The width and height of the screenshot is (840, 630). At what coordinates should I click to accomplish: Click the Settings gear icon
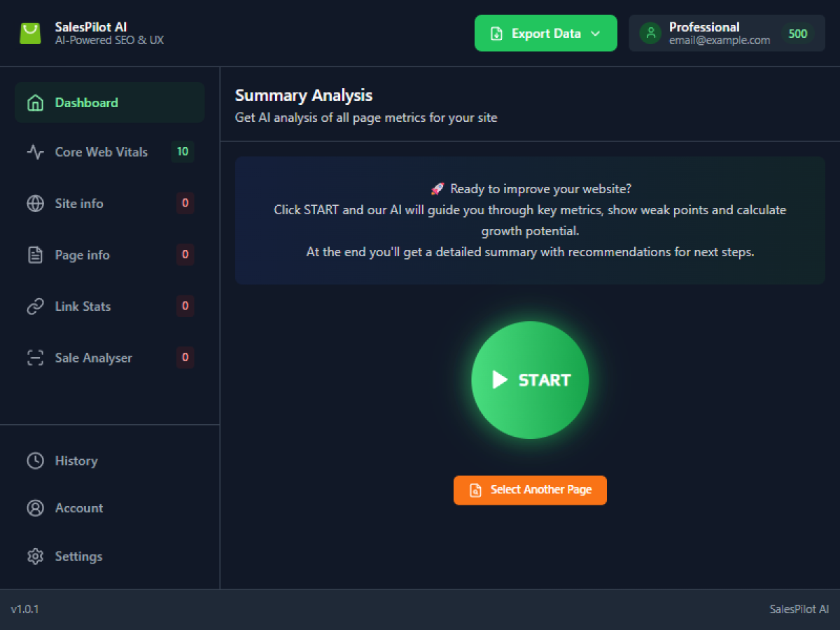coord(35,556)
